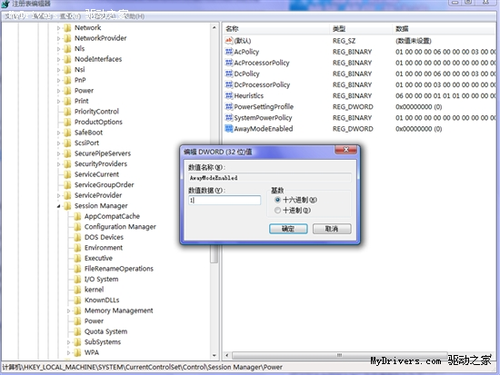Click the kernel folder icon
The height and width of the screenshot is (375, 500).
pos(77,289)
